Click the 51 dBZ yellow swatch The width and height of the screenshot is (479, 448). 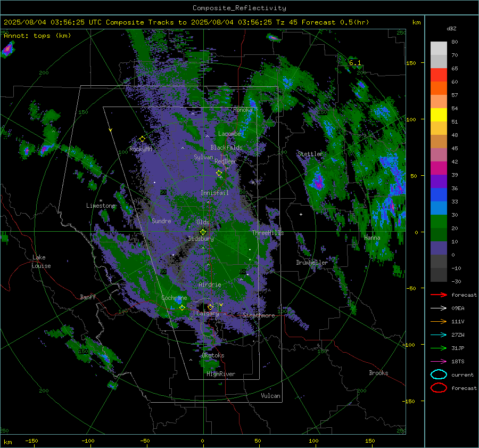(x=439, y=115)
